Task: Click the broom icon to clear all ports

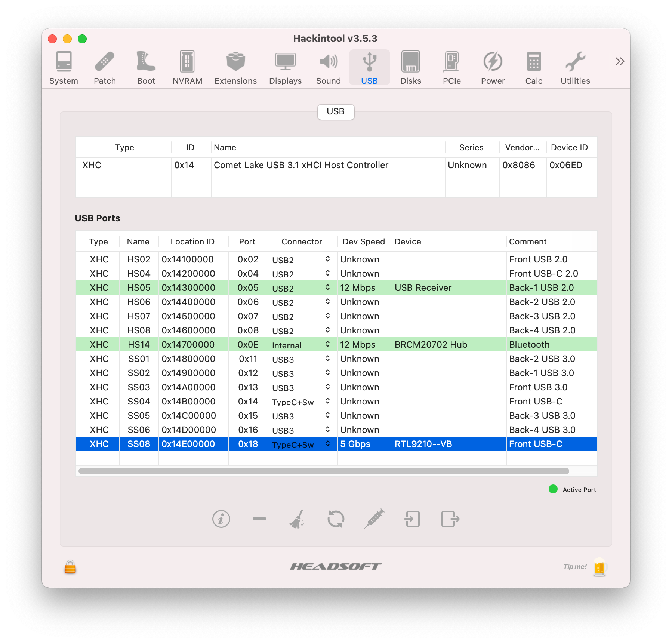Action: [x=297, y=519]
